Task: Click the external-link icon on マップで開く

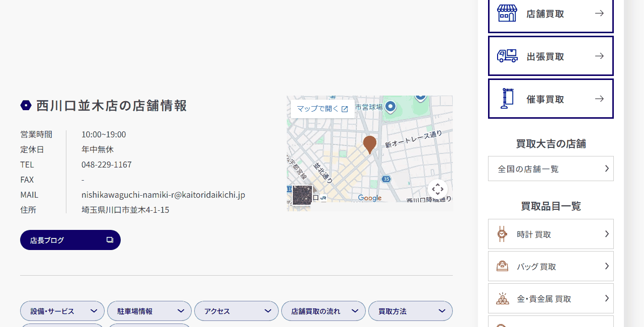Action: pyautogui.click(x=345, y=109)
